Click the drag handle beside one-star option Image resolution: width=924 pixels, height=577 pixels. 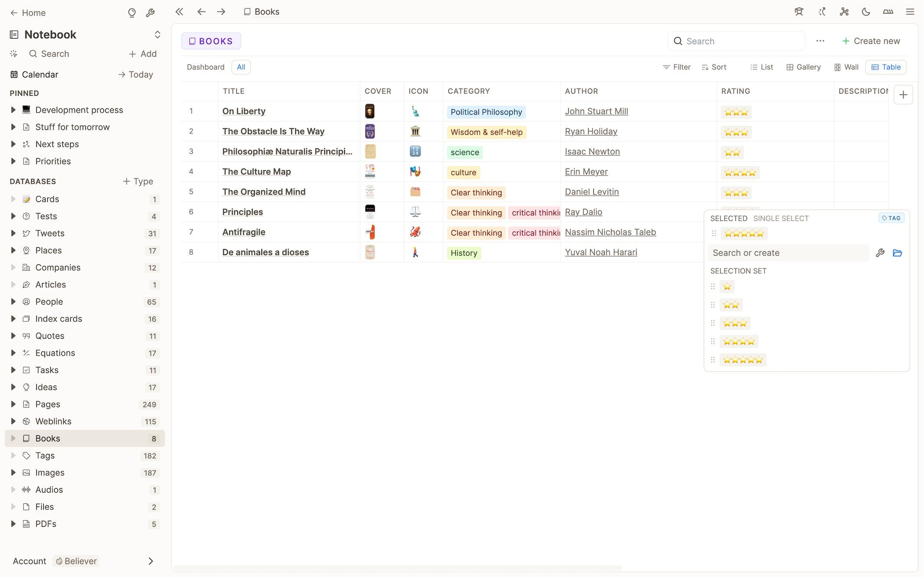(x=713, y=286)
